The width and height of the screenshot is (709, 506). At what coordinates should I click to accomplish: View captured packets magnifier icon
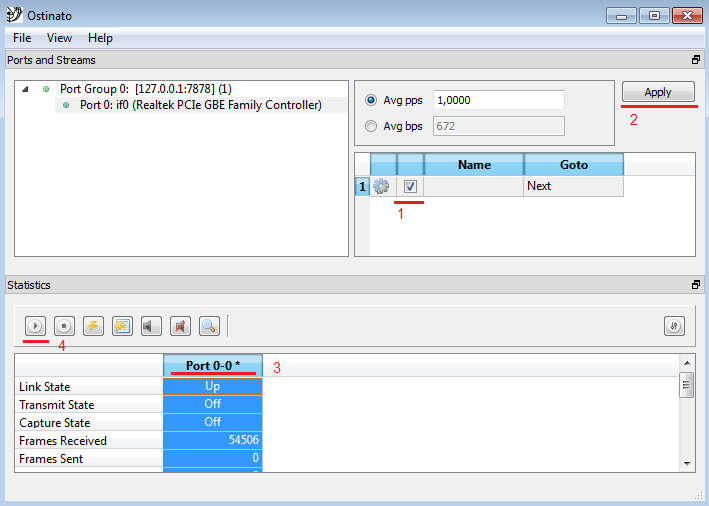pyautogui.click(x=209, y=326)
